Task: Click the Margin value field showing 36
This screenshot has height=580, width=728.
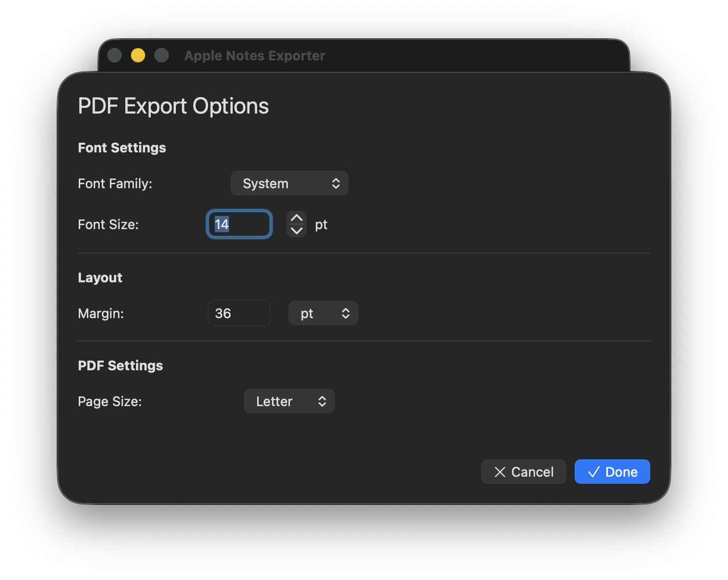Action: [x=239, y=313]
